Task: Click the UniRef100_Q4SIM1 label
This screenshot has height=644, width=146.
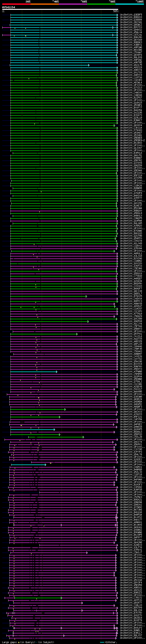Action: (x=131, y=203)
